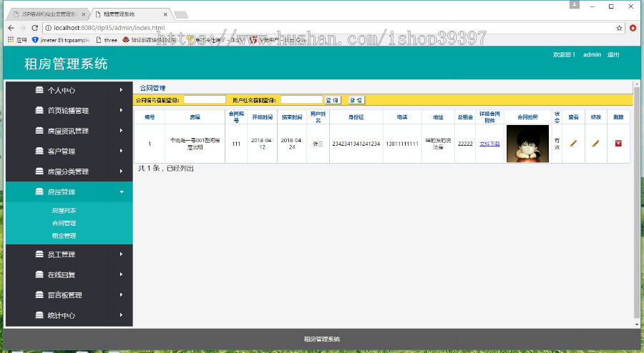Image resolution: width=644 pixels, height=353 pixels.
Task: Expand the 留言板管理 menu arrow
Action: [121, 295]
